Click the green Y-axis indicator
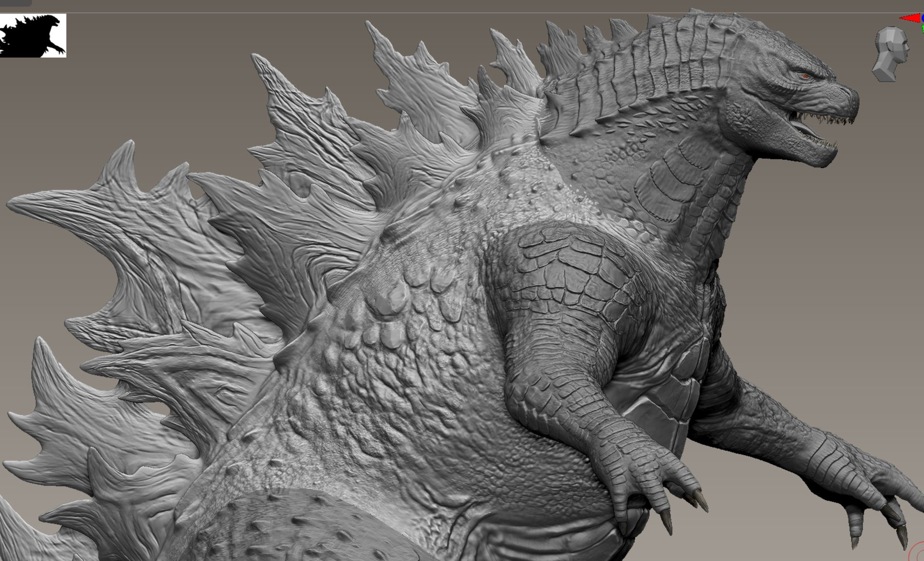The height and width of the screenshot is (561, 924). pyautogui.click(x=923, y=28)
